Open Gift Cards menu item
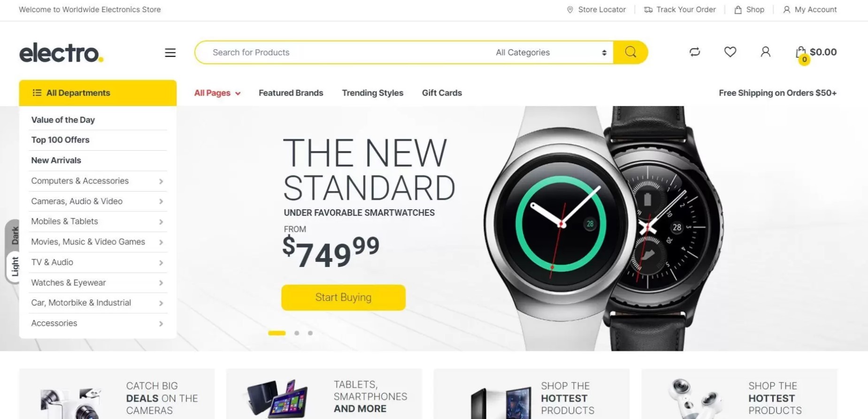Image resolution: width=868 pixels, height=419 pixels. 442,93
